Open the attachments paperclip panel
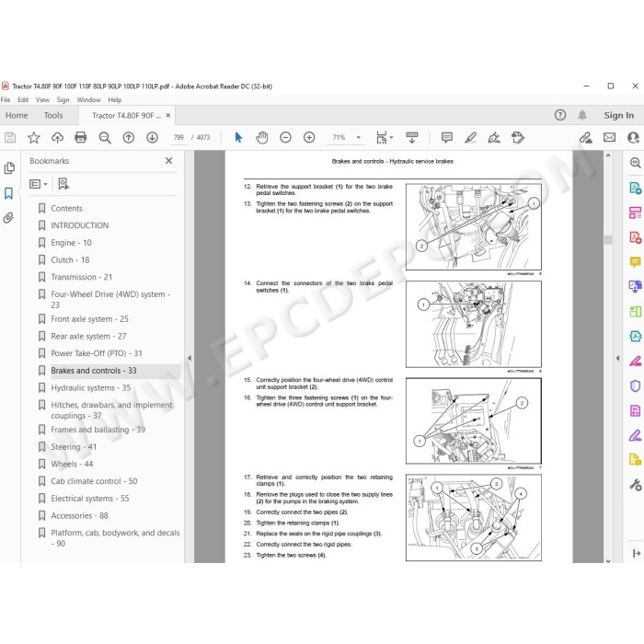 click(9, 217)
